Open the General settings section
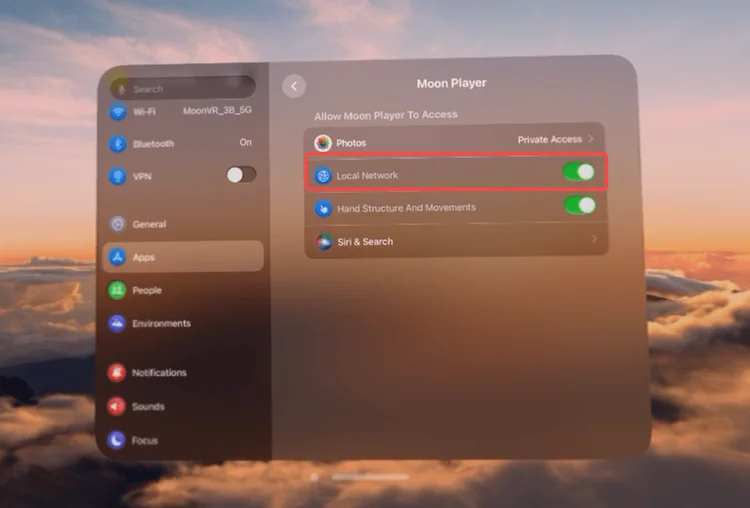The image size is (750, 508). tap(183, 224)
